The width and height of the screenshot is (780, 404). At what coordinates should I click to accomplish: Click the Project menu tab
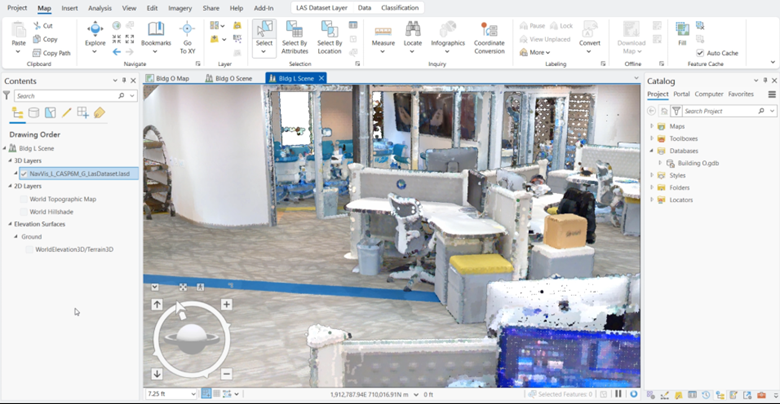coord(17,8)
